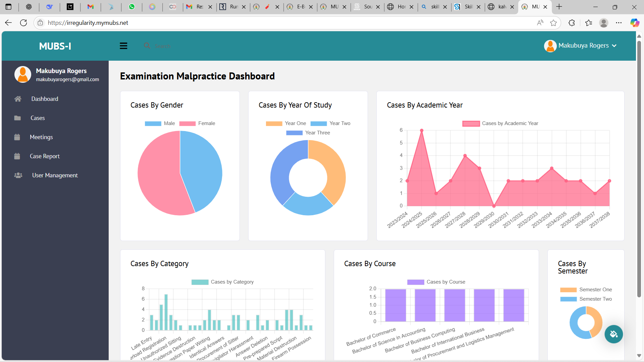Open Case Report in the sidebar
The width and height of the screenshot is (644, 362).
(45, 156)
